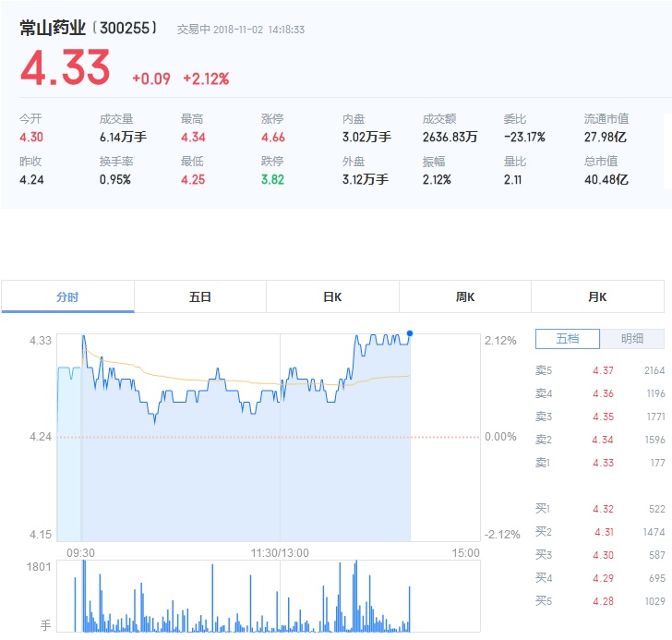672x640 pixels.
Task: Click the blue latest-price dot on chart
Action: click(410, 333)
